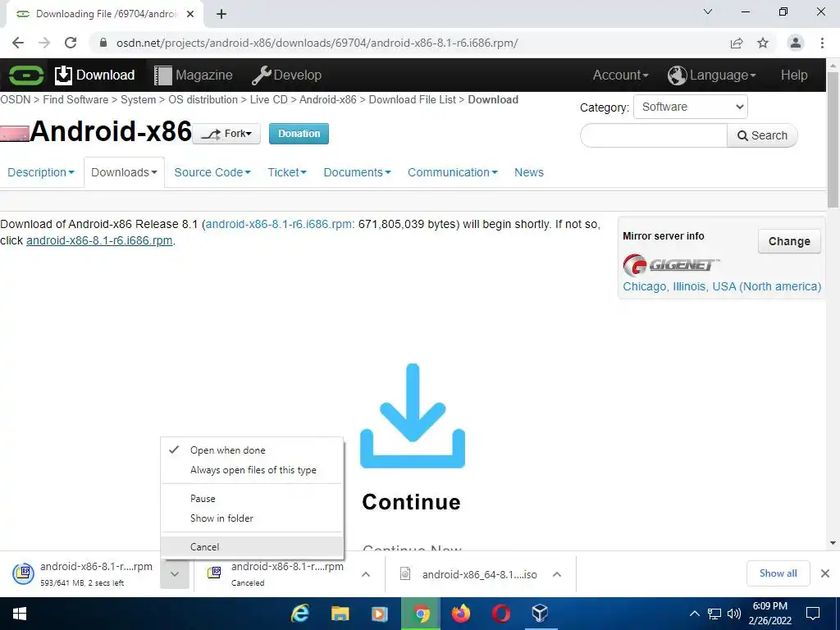840x630 pixels.
Task: Open a new tab with the plus icon
Action: pyautogui.click(x=221, y=14)
